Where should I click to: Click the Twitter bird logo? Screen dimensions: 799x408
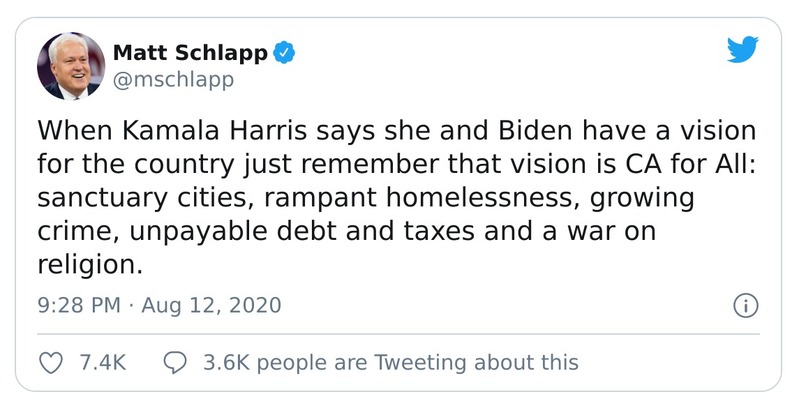pos(743,50)
